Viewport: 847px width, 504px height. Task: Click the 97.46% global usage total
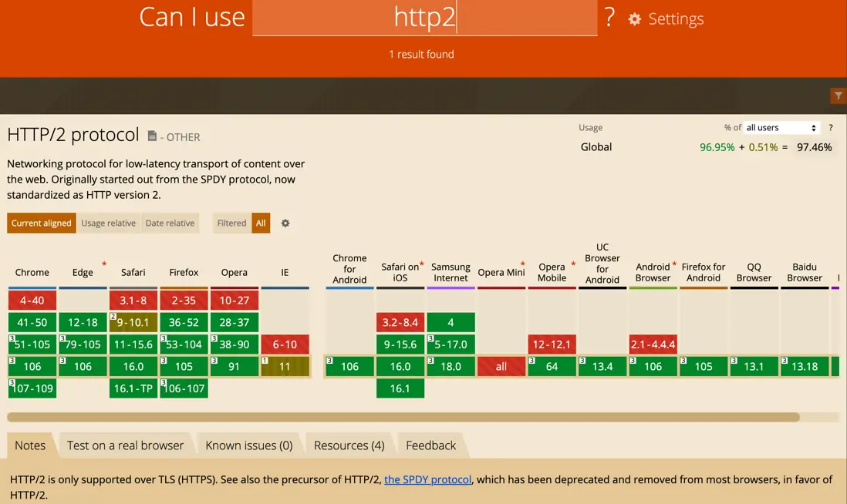(x=814, y=147)
